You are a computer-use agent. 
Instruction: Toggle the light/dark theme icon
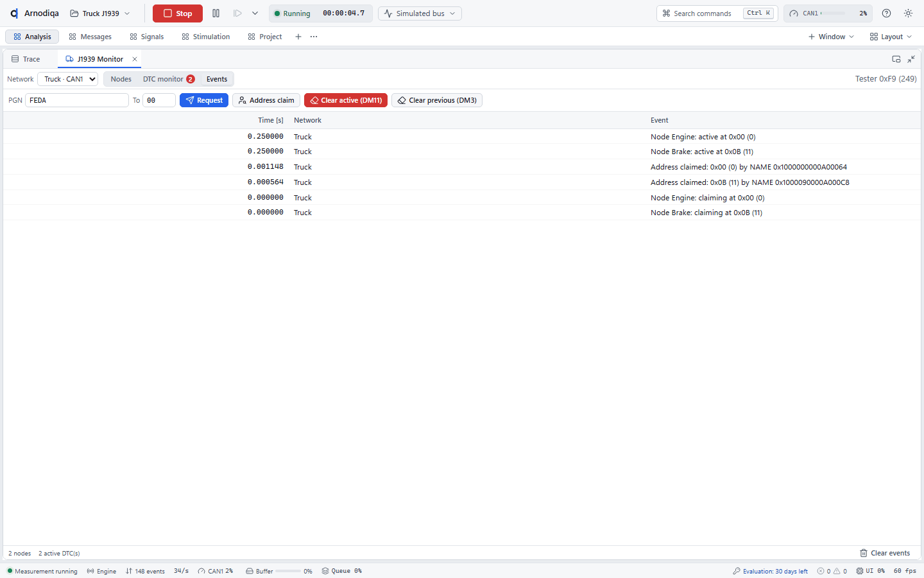pyautogui.click(x=908, y=13)
